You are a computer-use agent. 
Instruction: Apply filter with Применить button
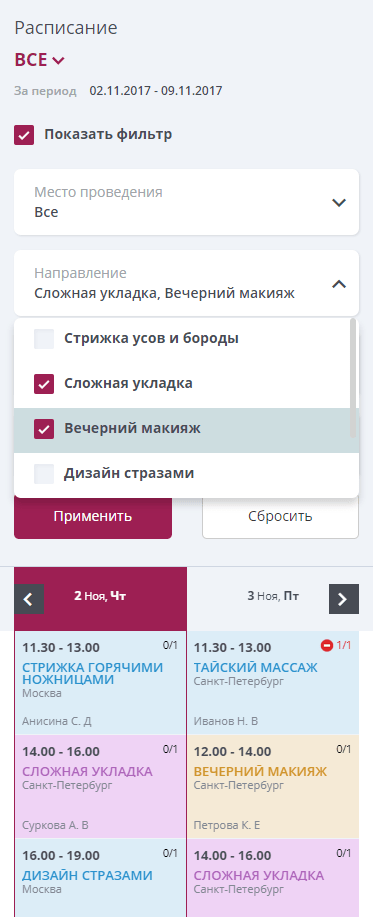93,517
